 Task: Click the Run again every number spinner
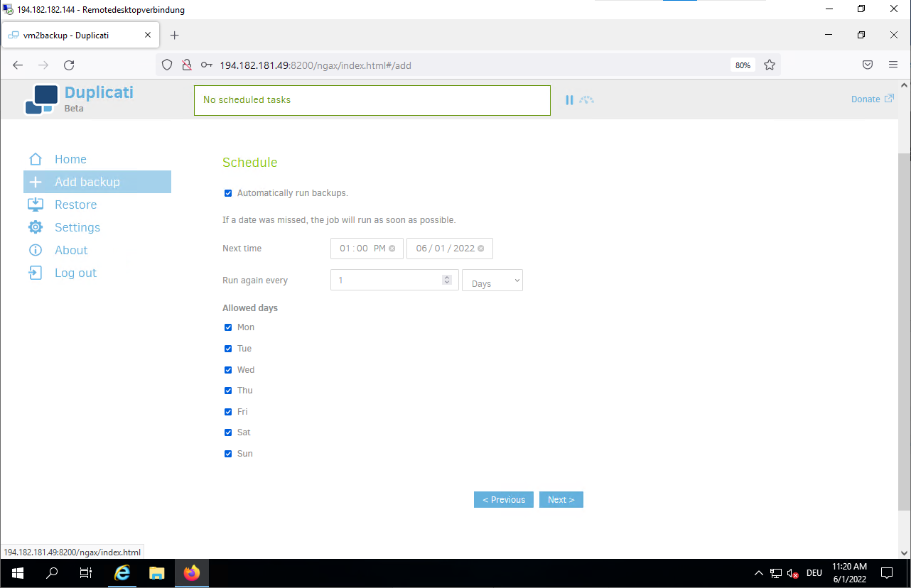[x=447, y=280]
